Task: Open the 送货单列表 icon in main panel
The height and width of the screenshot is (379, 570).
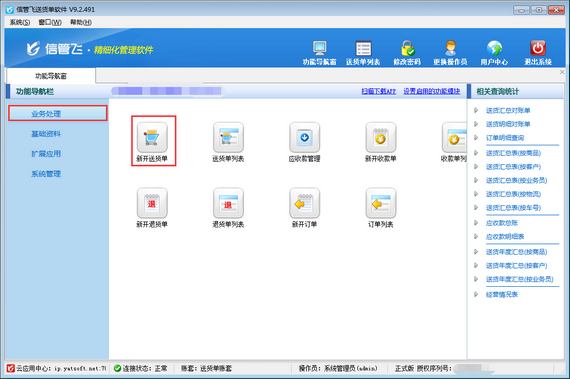Action: pyautogui.click(x=228, y=137)
